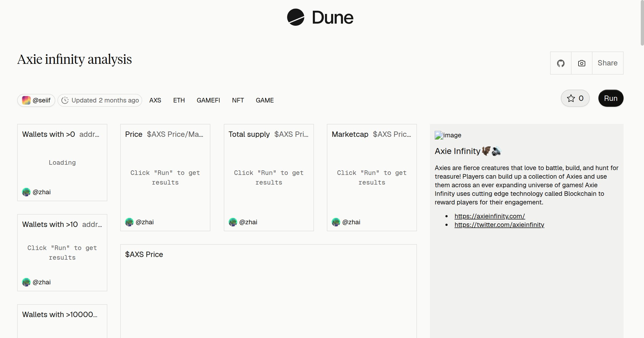Image resolution: width=644 pixels, height=338 pixels.
Task: Open the "Wallets with >10000" card title
Action: [x=60, y=314]
